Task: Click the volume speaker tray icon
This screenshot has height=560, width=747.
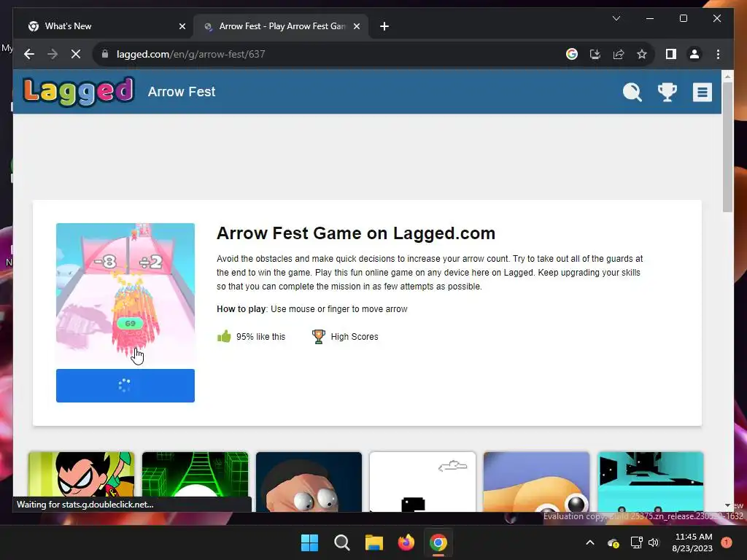Action: pyautogui.click(x=654, y=542)
